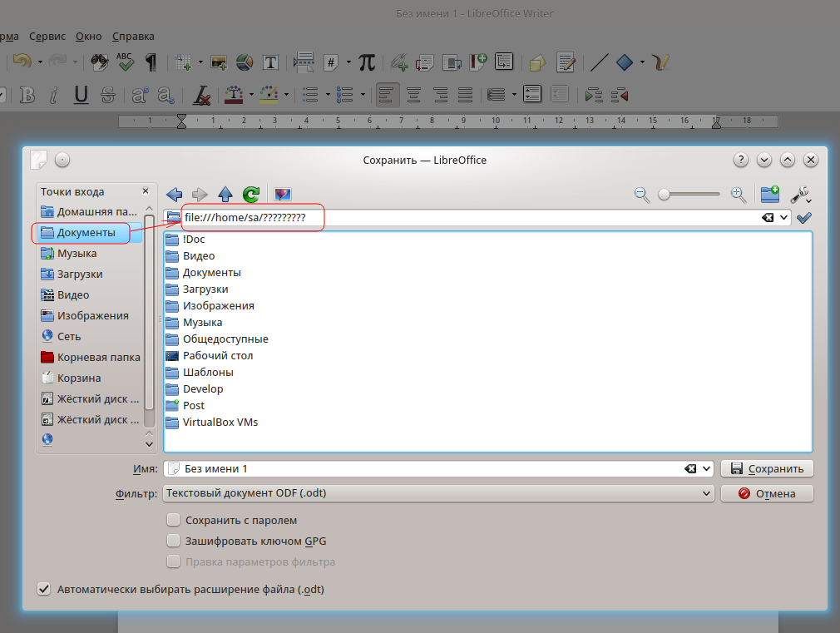Click the zoom out magnifier icon
Image resolution: width=840 pixels, height=633 pixels.
pos(641,194)
